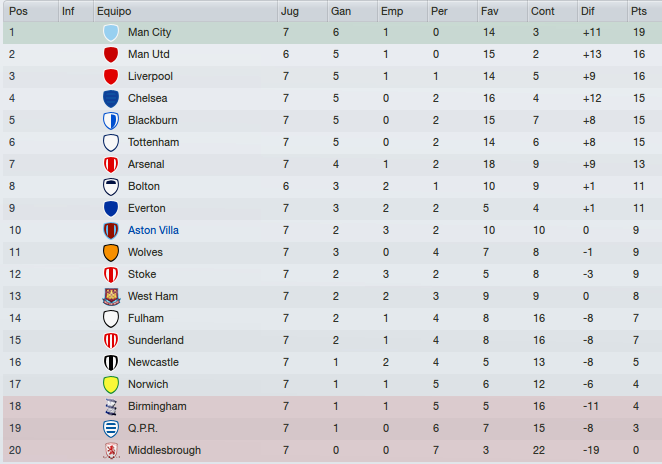Select the West Ham club crest
662x464 pixels.
111,296
